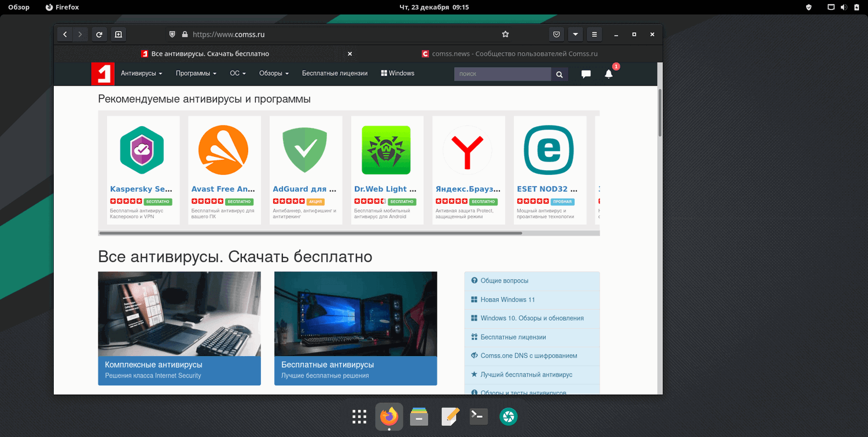Reload the comss.ru page
The image size is (868, 437).
click(x=99, y=35)
